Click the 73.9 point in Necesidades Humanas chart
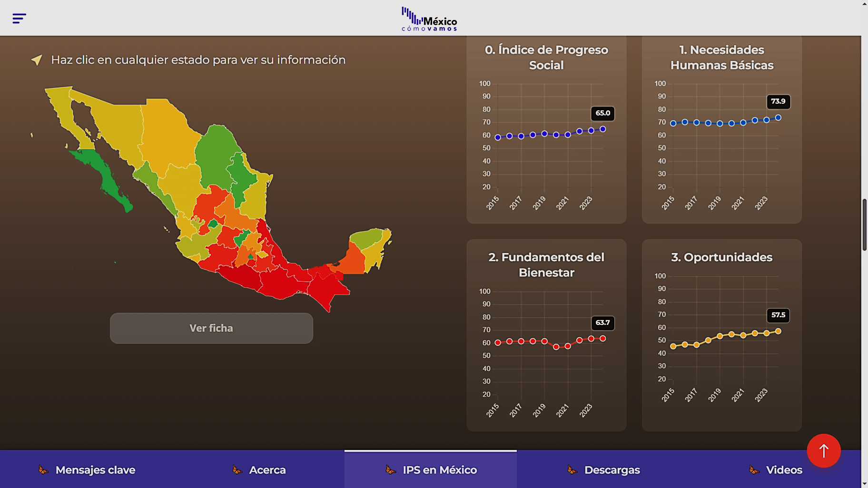This screenshot has height=488, width=868. click(x=778, y=117)
